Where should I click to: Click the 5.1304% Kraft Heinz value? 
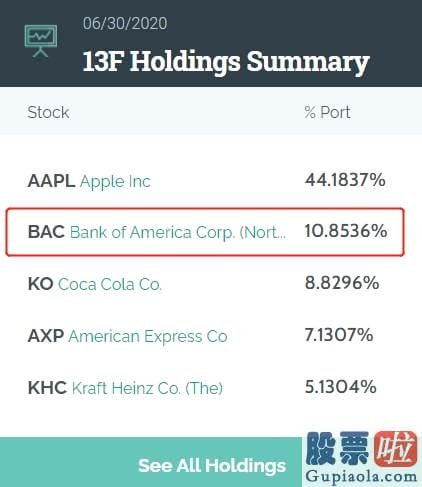pyautogui.click(x=340, y=387)
